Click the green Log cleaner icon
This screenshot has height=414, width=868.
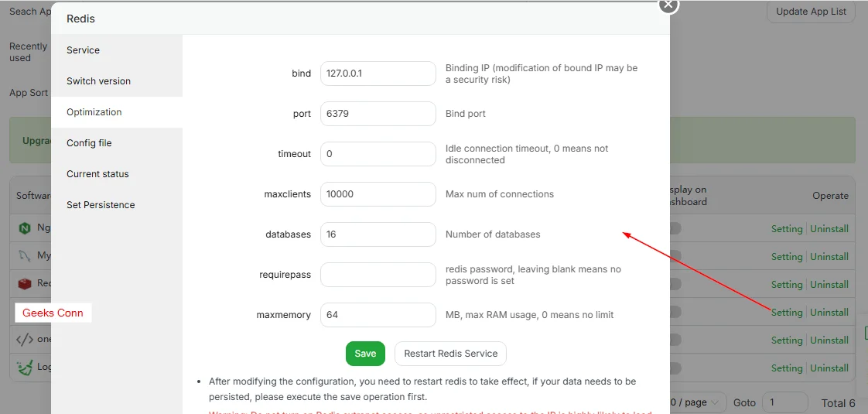(x=25, y=367)
